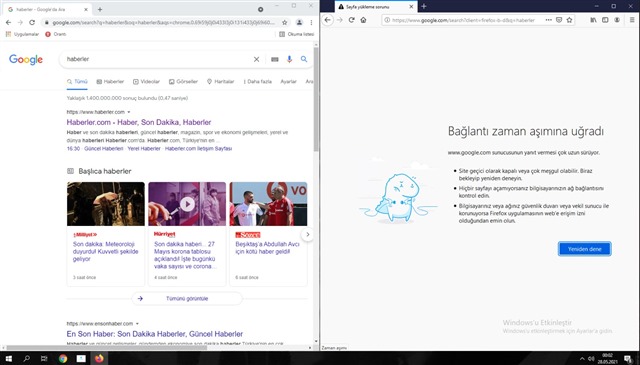Image resolution: width=640 pixels, height=365 pixels.
Task: Expand the Daha fazla menu
Action: pos(258,82)
